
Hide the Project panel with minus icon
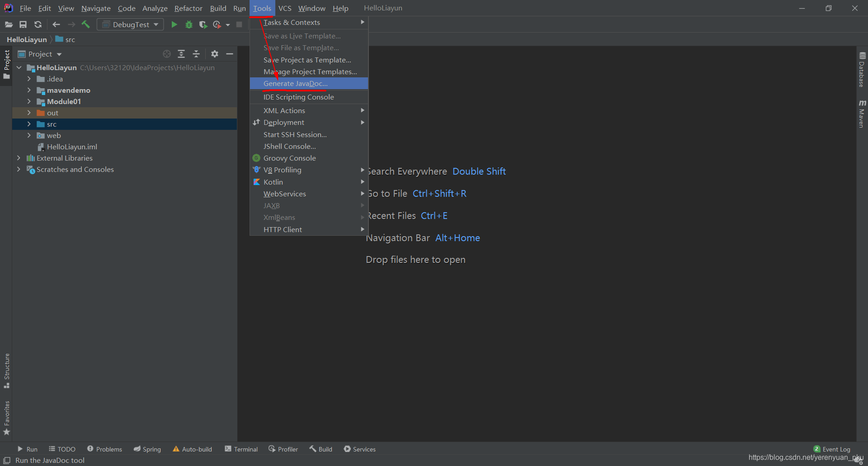click(230, 54)
